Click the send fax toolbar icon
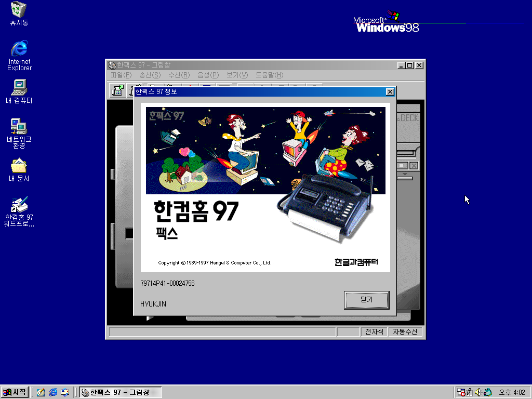Image resolution: width=532 pixels, height=399 pixels. (117, 90)
